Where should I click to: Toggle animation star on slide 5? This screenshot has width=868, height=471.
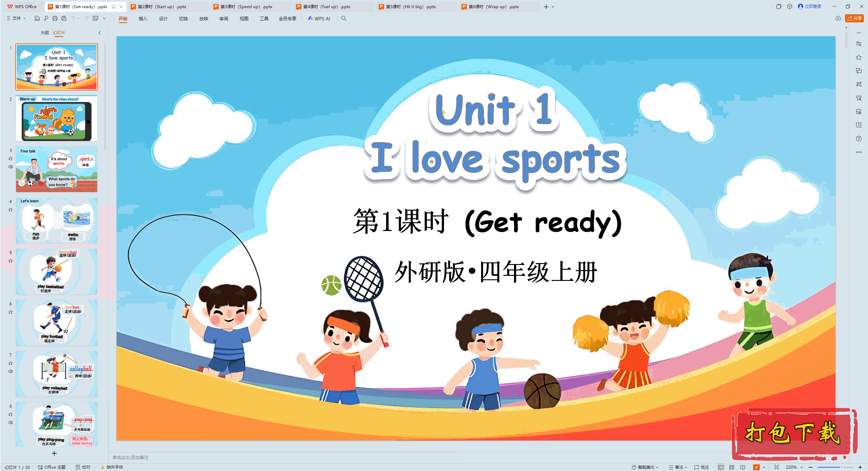[11, 261]
